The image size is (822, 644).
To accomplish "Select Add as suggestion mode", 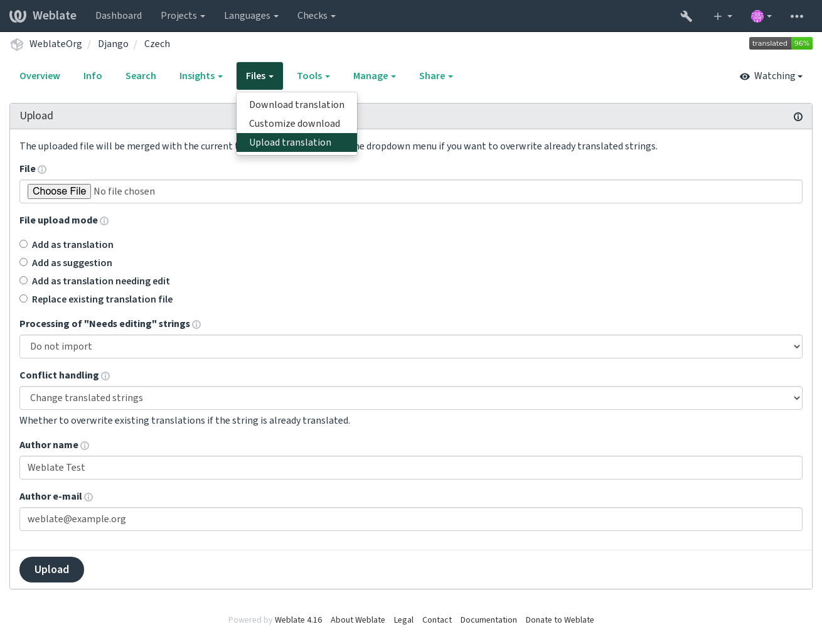I will pos(23,262).
